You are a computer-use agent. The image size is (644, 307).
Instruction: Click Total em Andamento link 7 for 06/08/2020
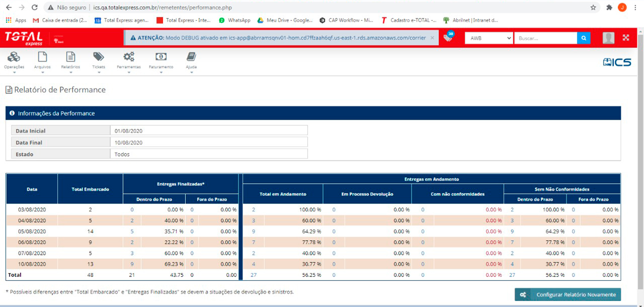point(254,242)
